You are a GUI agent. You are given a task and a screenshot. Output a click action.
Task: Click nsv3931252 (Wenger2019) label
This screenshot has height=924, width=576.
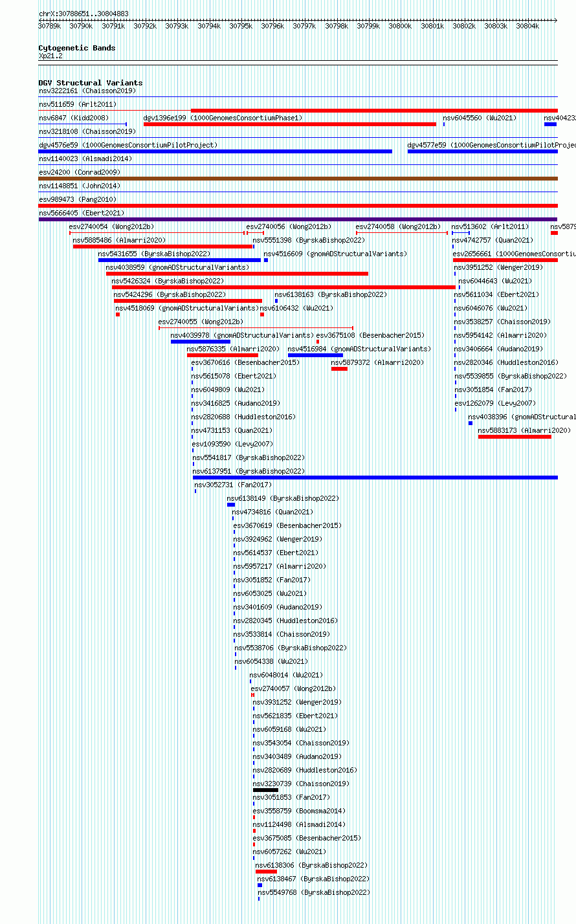coord(297,703)
